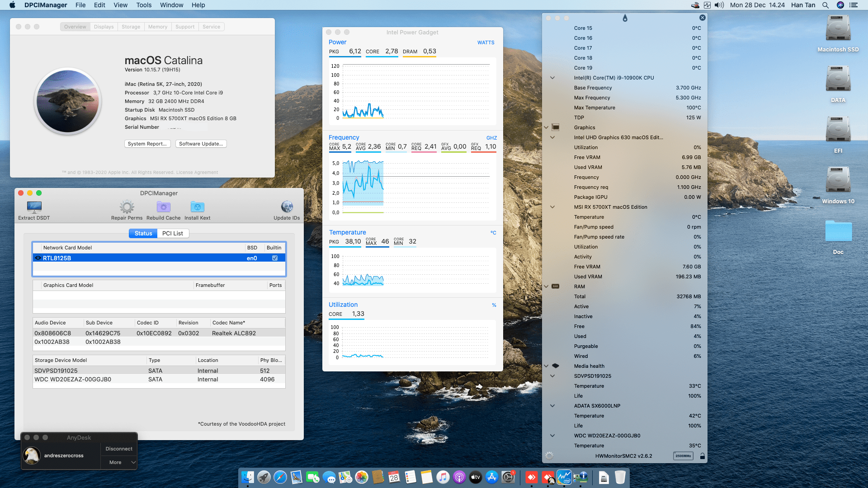
Task: Open the License Agreement link
Action: click(197, 173)
